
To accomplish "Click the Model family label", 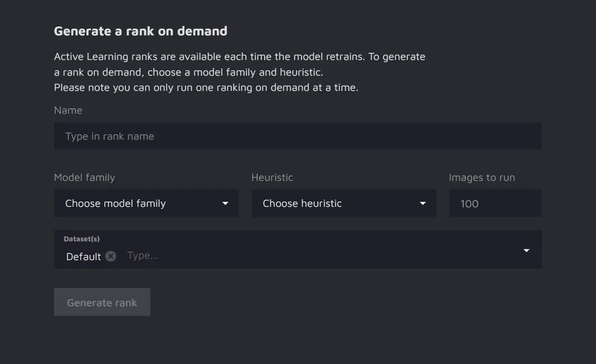I will click(85, 178).
